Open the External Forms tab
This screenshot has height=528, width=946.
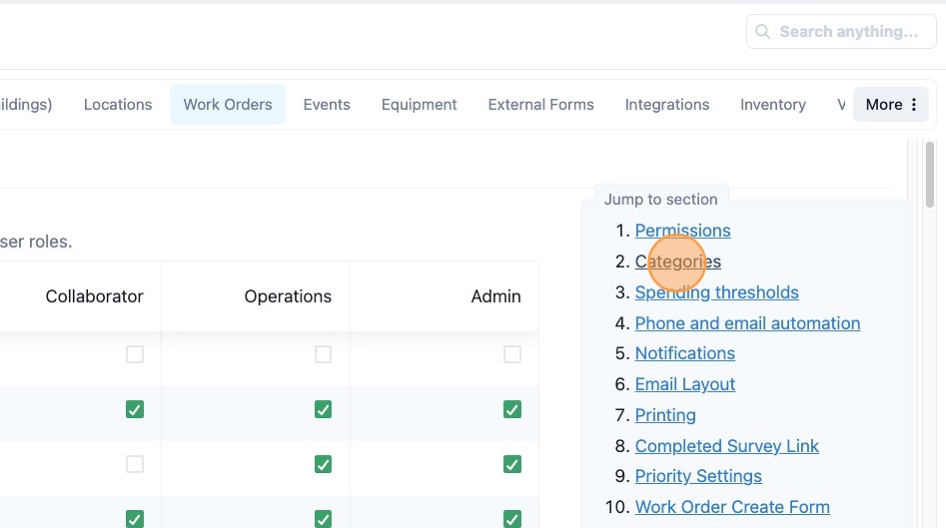(541, 104)
